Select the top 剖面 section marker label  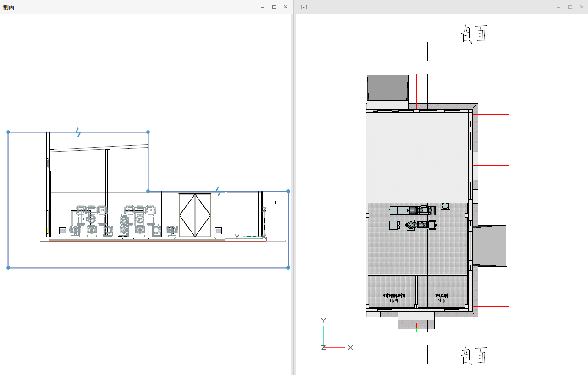(x=473, y=35)
